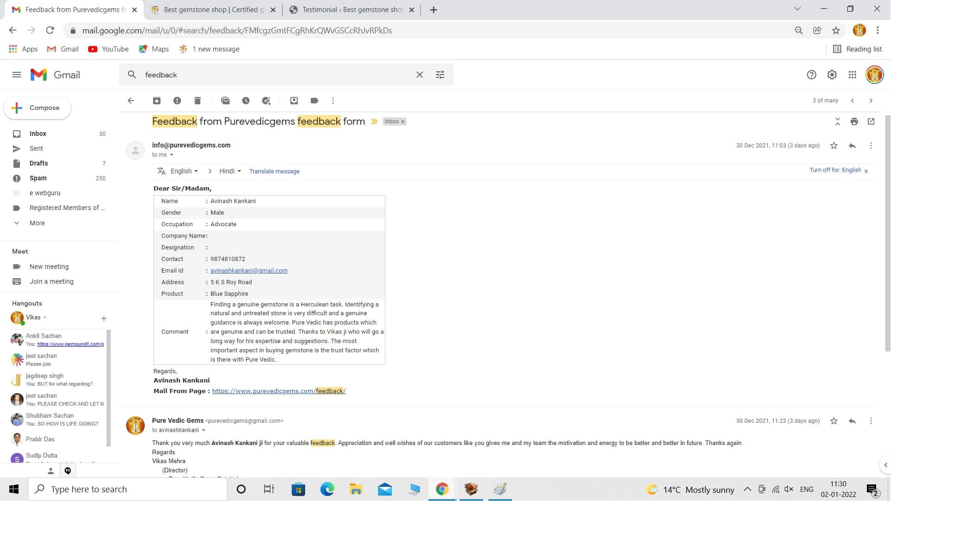The width and height of the screenshot is (961, 560).
Task: Open the avinashkankani@gmail.com email link
Action: pyautogui.click(x=249, y=271)
